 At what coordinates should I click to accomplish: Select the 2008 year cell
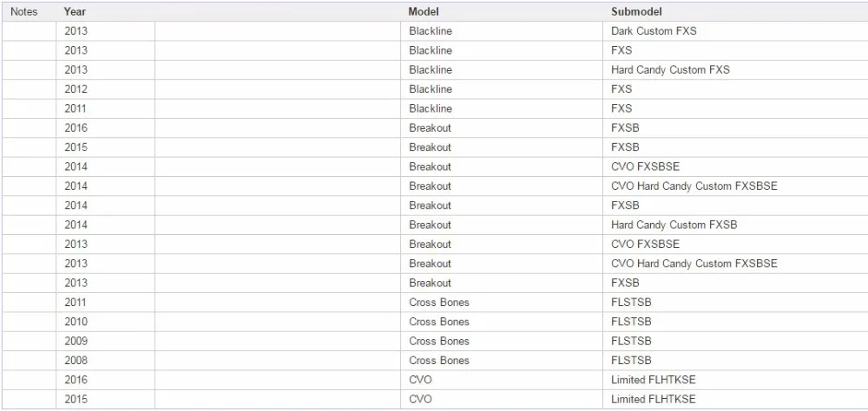click(105, 360)
